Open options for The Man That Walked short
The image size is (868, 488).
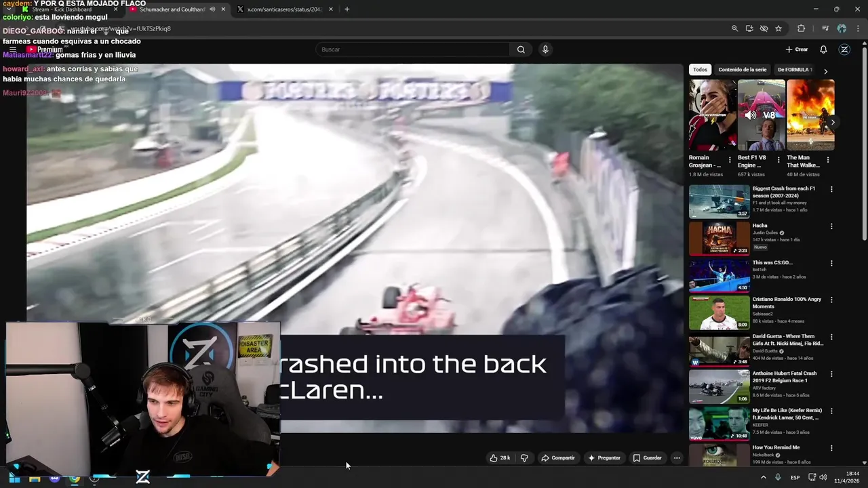(x=827, y=160)
